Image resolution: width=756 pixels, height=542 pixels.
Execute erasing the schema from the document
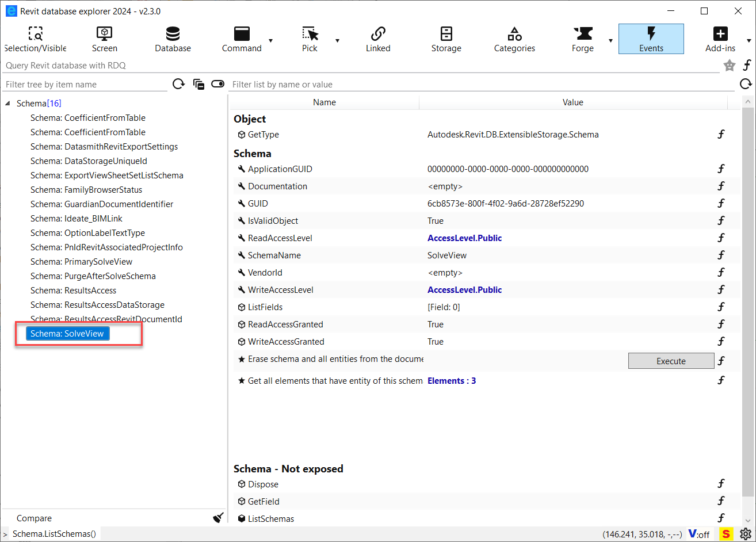(671, 361)
